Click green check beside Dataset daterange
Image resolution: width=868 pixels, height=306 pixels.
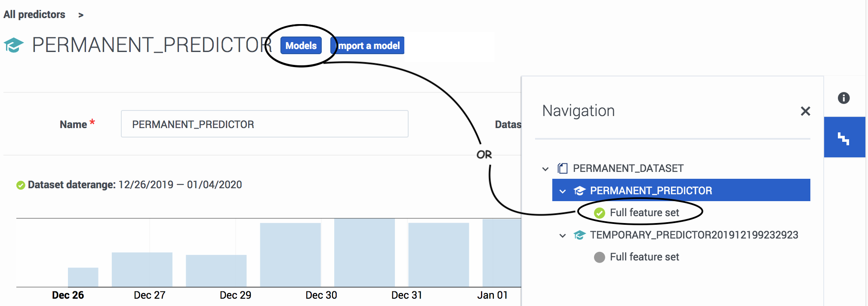click(21, 185)
